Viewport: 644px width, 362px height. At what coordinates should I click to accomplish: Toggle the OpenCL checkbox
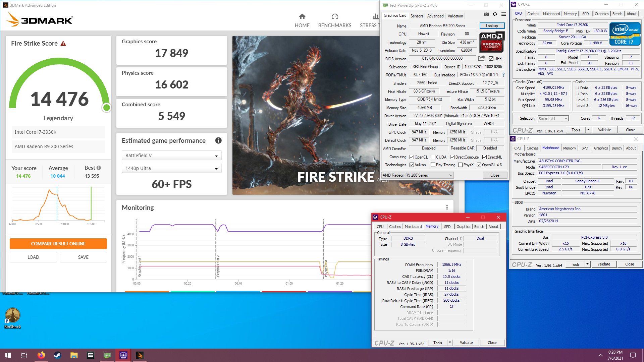(x=412, y=157)
